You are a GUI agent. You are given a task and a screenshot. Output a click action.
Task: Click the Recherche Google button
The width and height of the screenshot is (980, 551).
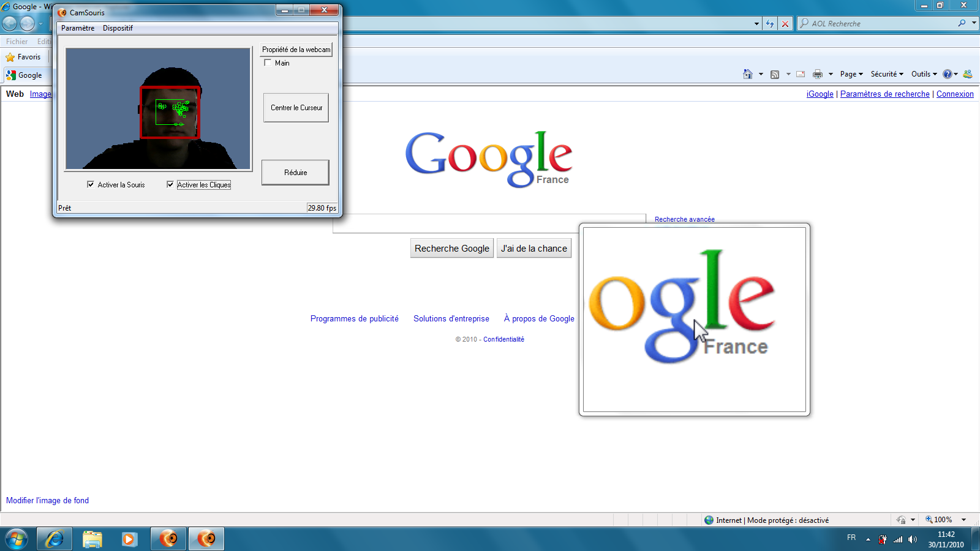tap(452, 249)
